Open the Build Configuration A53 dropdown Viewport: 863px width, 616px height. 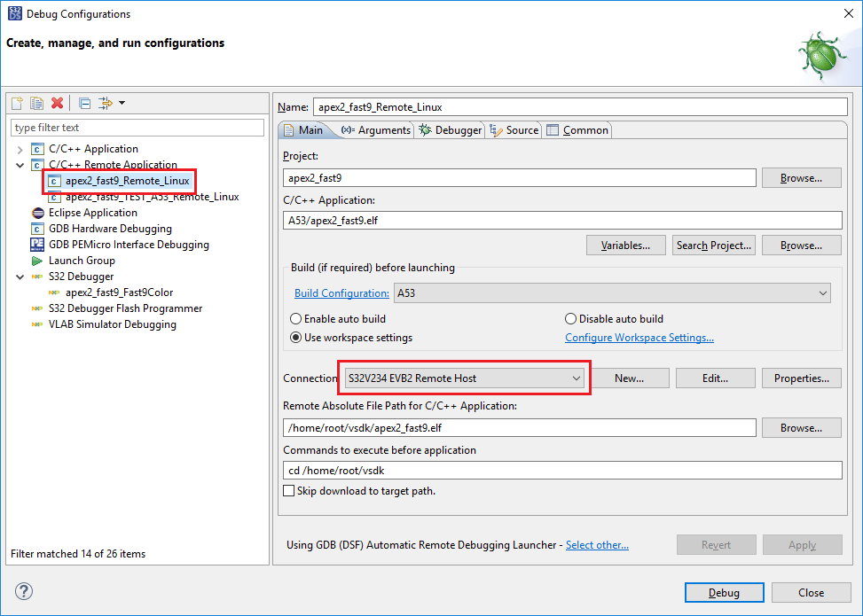612,292
